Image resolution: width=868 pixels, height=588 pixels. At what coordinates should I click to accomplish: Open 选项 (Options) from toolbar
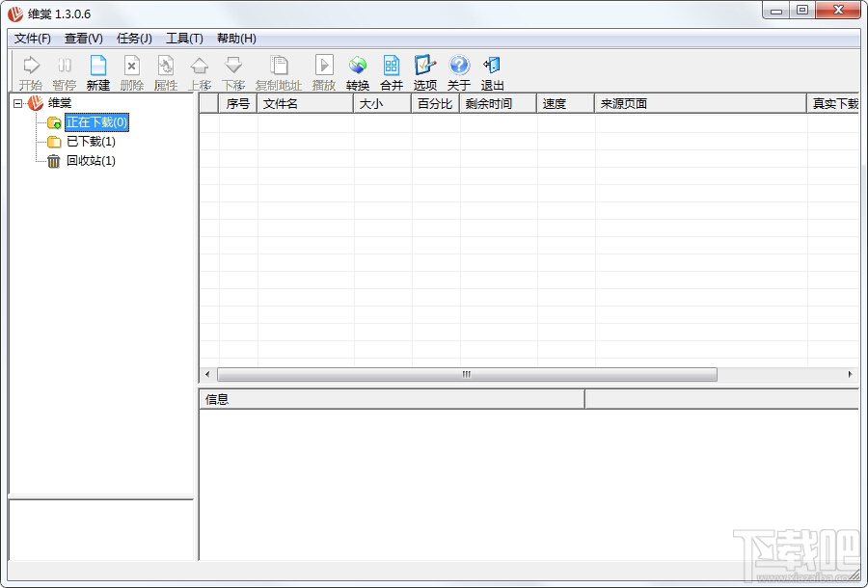coord(425,72)
